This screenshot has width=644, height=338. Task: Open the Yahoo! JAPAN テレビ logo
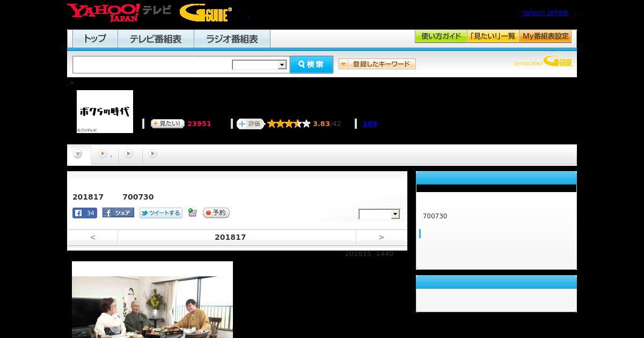coord(119,12)
